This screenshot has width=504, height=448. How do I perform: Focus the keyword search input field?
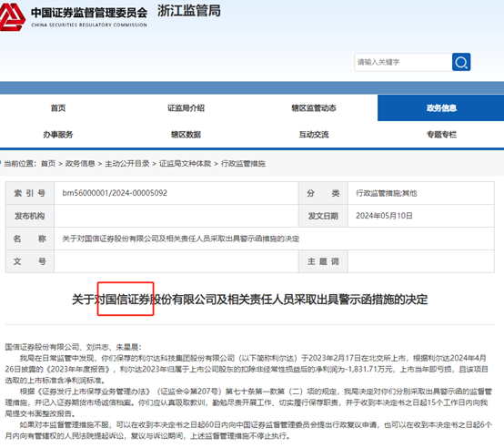[403, 62]
